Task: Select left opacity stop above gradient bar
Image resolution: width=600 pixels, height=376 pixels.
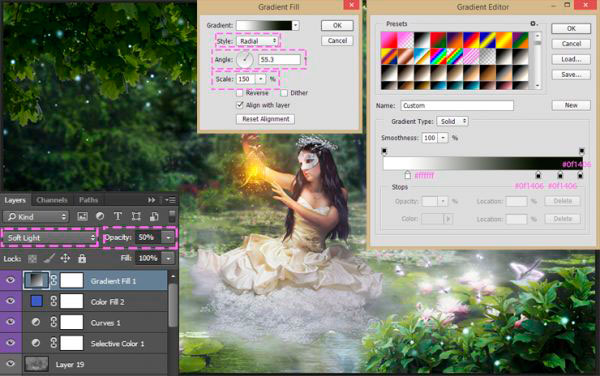Action: (x=384, y=151)
